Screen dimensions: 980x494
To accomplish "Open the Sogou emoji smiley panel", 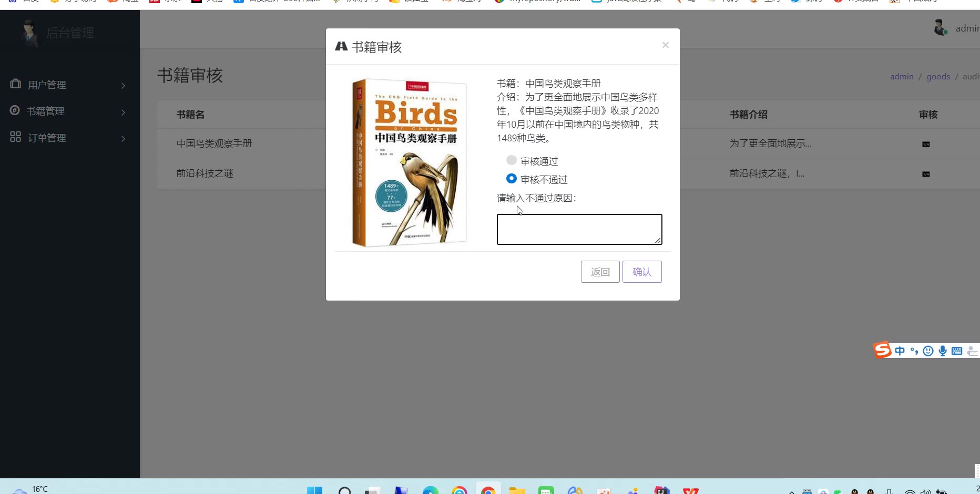I will pyautogui.click(x=928, y=351).
